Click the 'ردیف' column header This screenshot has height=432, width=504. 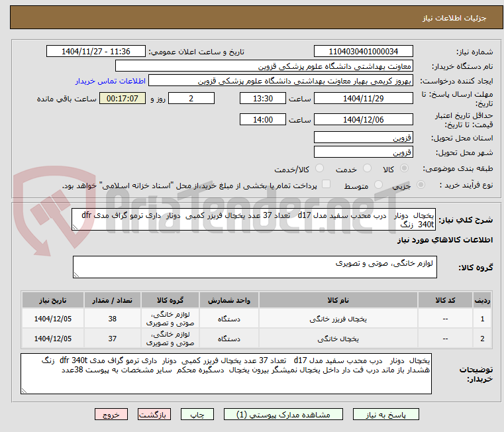482,300
